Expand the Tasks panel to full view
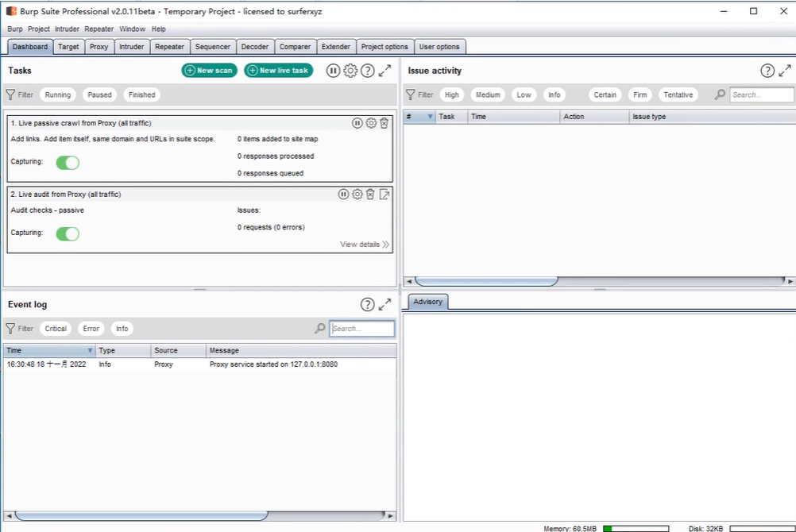 click(384, 71)
